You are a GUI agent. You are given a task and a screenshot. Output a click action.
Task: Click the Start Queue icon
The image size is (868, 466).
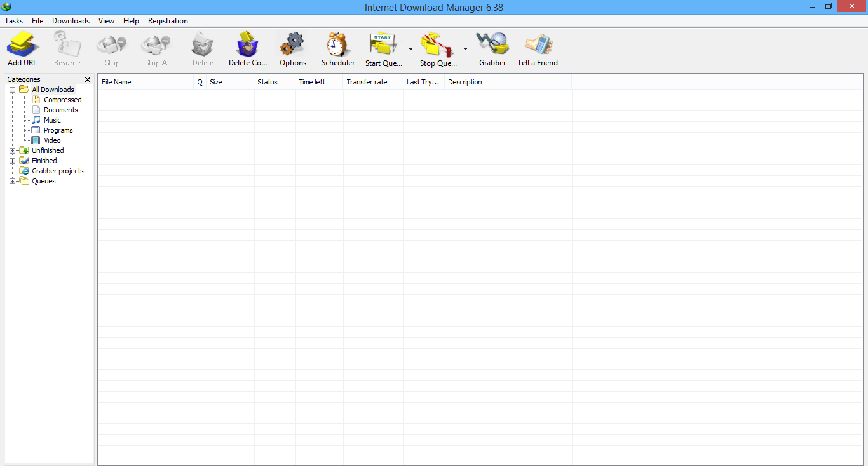383,44
